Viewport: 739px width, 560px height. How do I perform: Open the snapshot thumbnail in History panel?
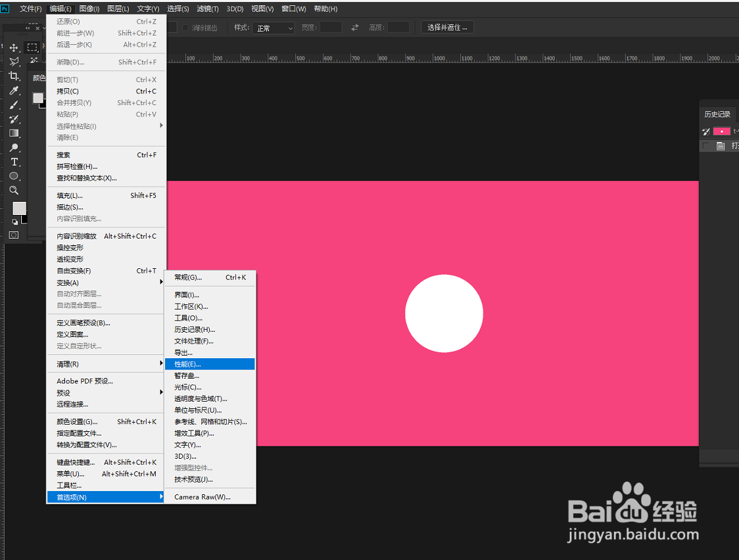(x=721, y=131)
